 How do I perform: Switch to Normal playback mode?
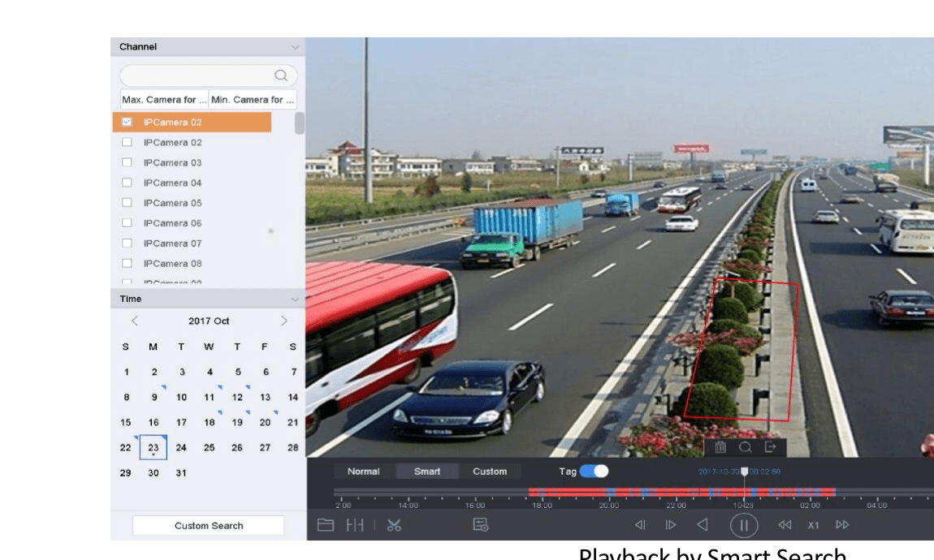[x=363, y=472]
